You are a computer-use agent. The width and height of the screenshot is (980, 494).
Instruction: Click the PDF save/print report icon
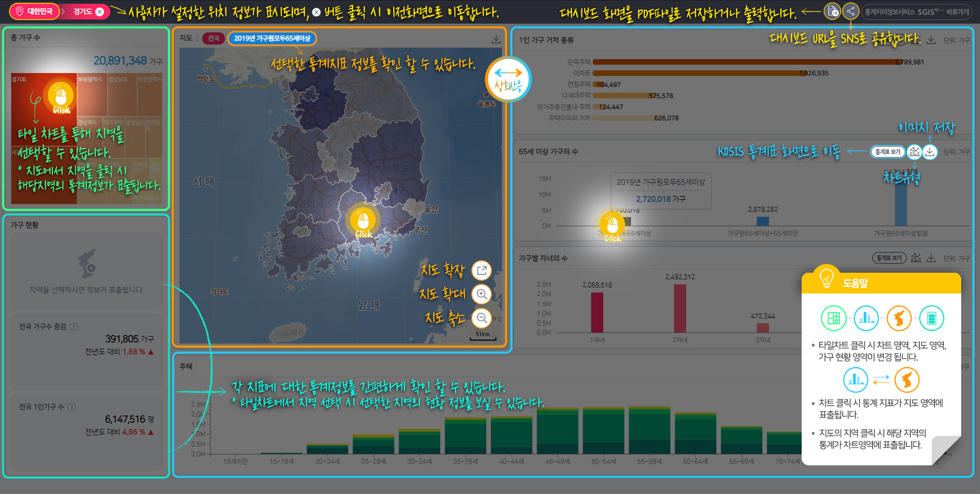pos(833,11)
